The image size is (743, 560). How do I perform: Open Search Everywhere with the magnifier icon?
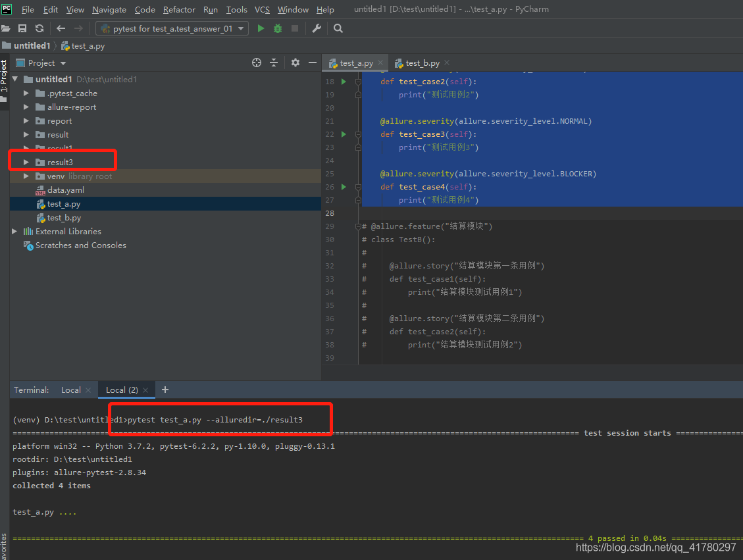(x=338, y=28)
